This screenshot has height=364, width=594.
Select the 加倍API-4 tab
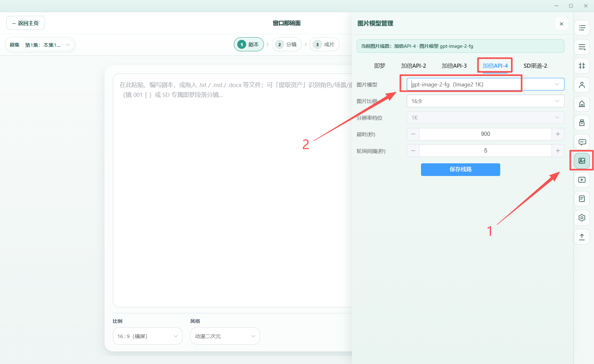click(495, 66)
